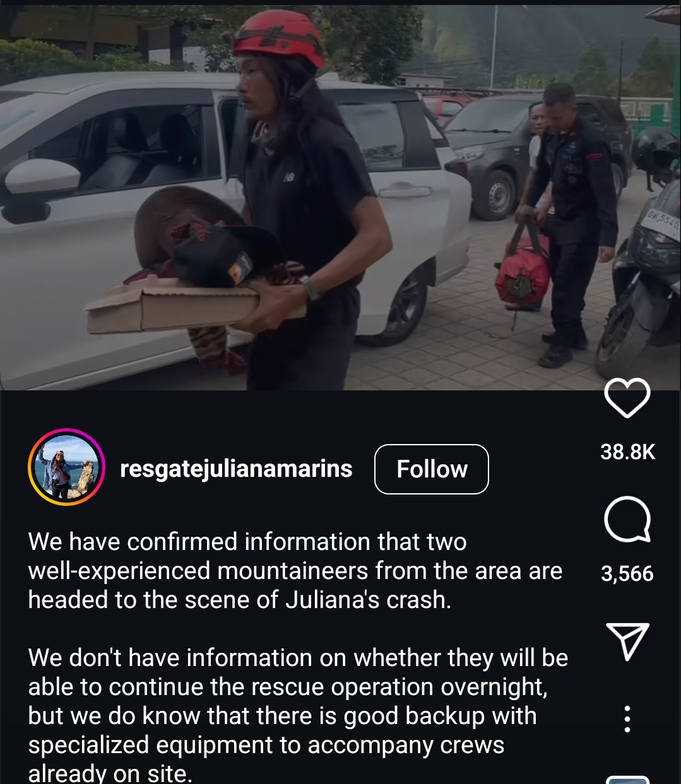681x784 pixels.
Task: Open resgatejulianamarins profile picture story
Action: [66, 467]
